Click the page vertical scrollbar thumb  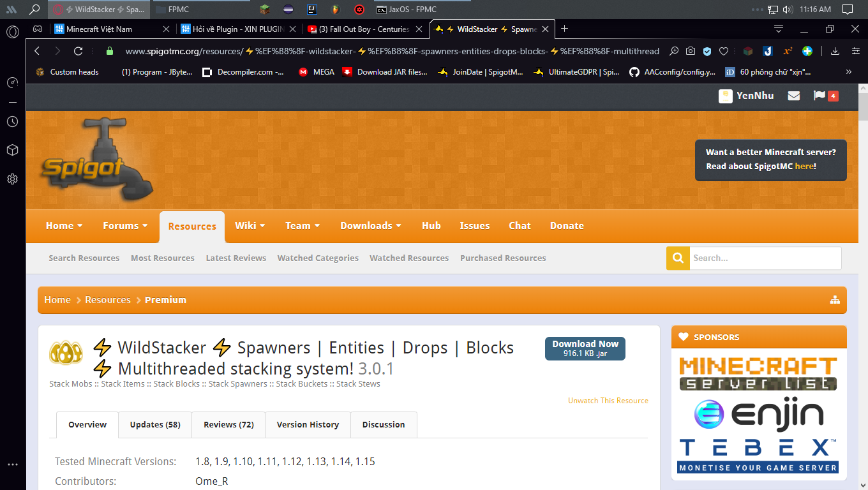coord(863,106)
